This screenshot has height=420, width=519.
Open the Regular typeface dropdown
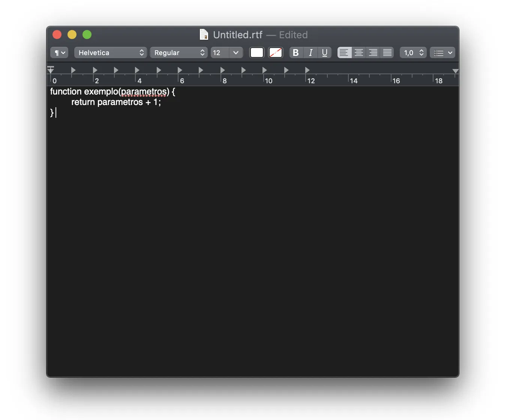178,52
